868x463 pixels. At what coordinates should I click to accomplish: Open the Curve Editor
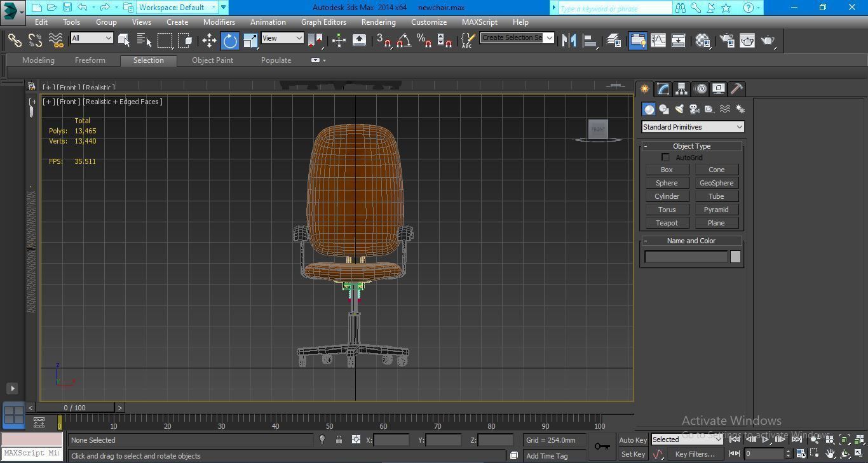tap(658, 41)
